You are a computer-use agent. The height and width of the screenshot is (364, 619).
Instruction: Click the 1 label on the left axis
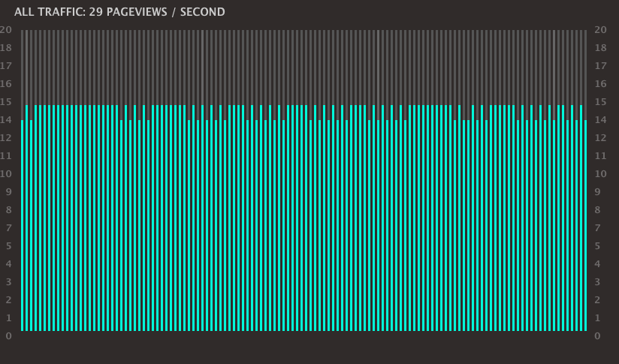coord(8,318)
